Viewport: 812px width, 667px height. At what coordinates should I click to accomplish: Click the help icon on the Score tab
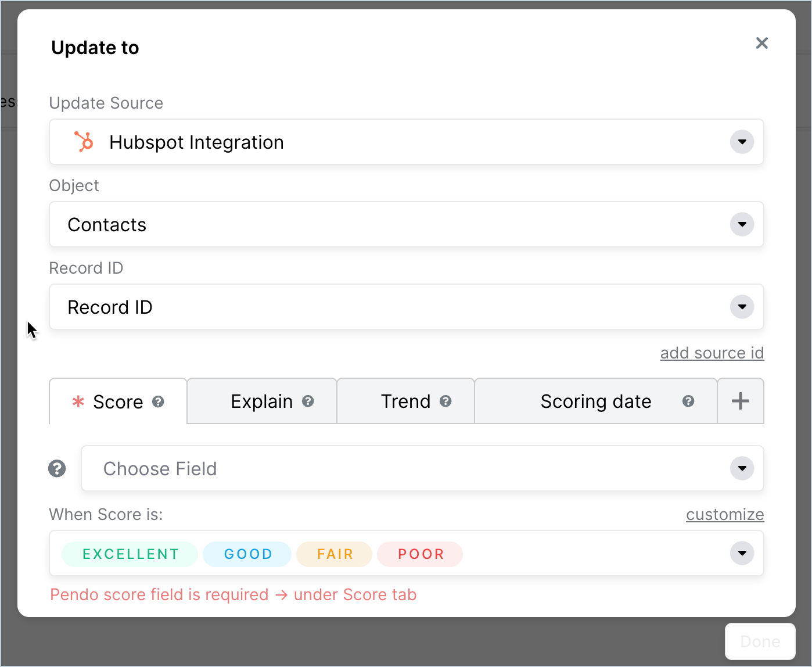(x=159, y=401)
